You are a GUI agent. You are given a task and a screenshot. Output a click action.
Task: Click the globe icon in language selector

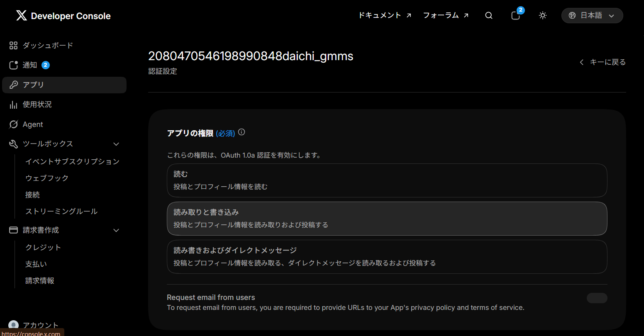(572, 15)
